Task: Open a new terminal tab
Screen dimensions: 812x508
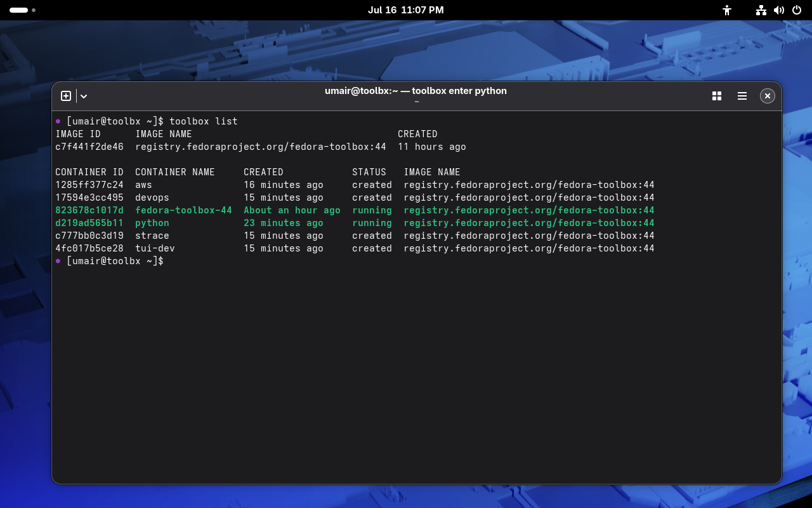Action: [x=66, y=96]
